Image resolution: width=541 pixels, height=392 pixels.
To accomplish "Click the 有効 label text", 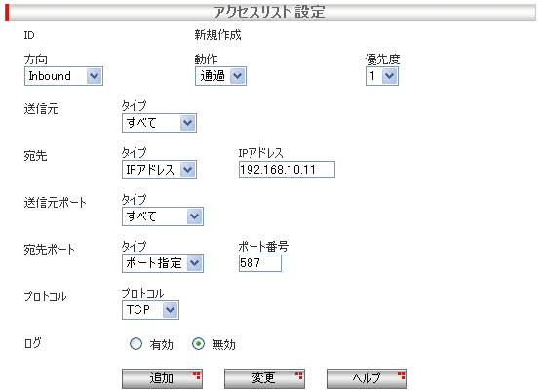I will tap(161, 345).
